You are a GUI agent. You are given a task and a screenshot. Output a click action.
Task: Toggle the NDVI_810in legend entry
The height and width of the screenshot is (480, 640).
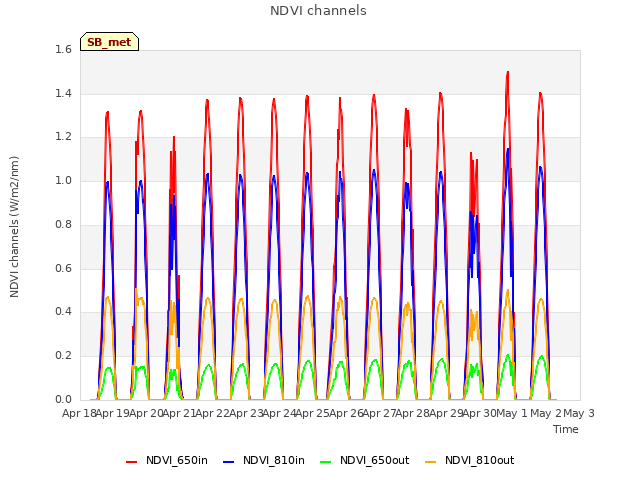coord(264,460)
